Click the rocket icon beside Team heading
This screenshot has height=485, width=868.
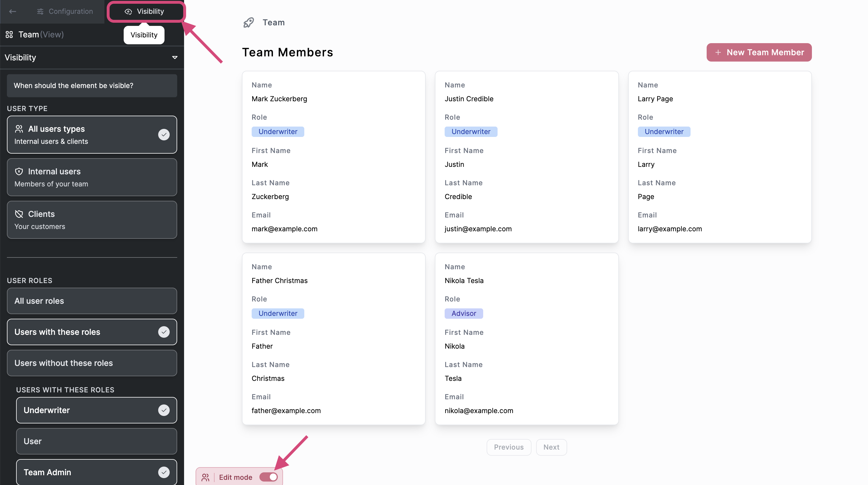pyautogui.click(x=249, y=23)
